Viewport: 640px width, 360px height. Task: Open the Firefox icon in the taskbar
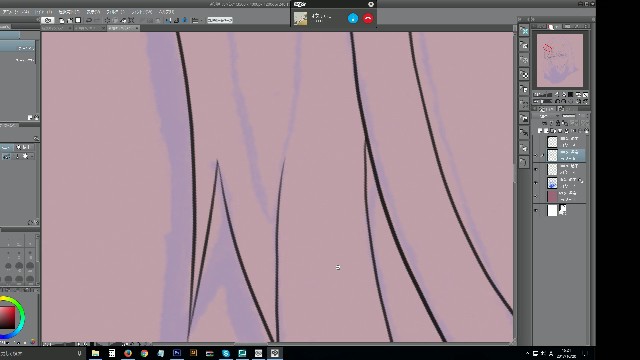pos(128,353)
